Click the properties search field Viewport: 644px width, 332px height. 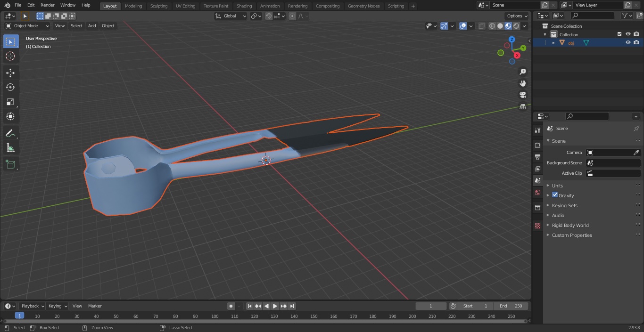(x=587, y=116)
